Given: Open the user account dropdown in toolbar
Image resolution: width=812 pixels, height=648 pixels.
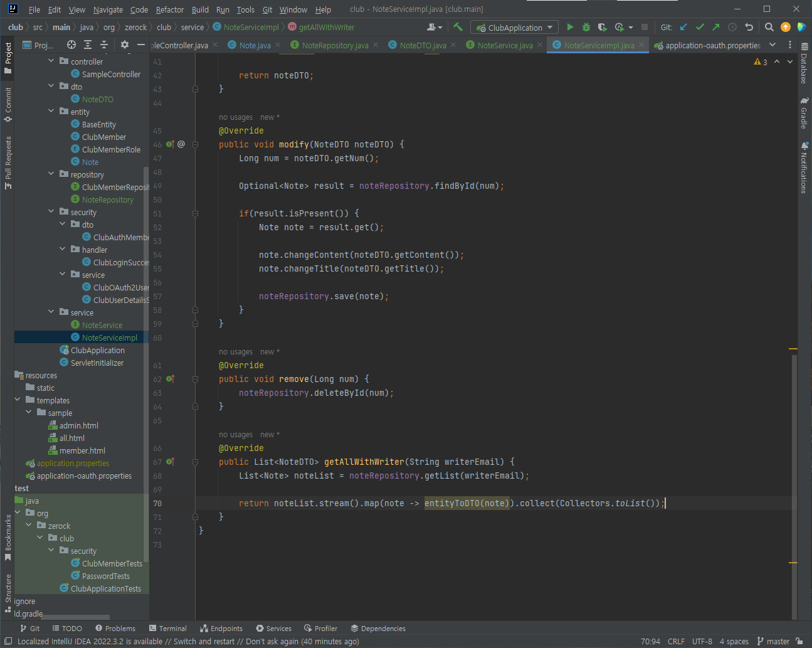Looking at the screenshot, I should click(435, 27).
